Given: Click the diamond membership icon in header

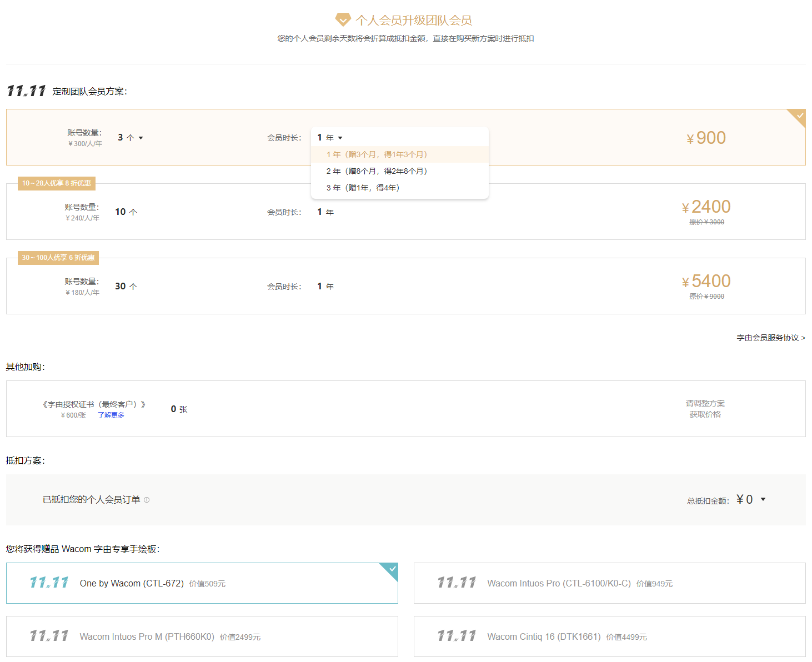Looking at the screenshot, I should pos(343,20).
